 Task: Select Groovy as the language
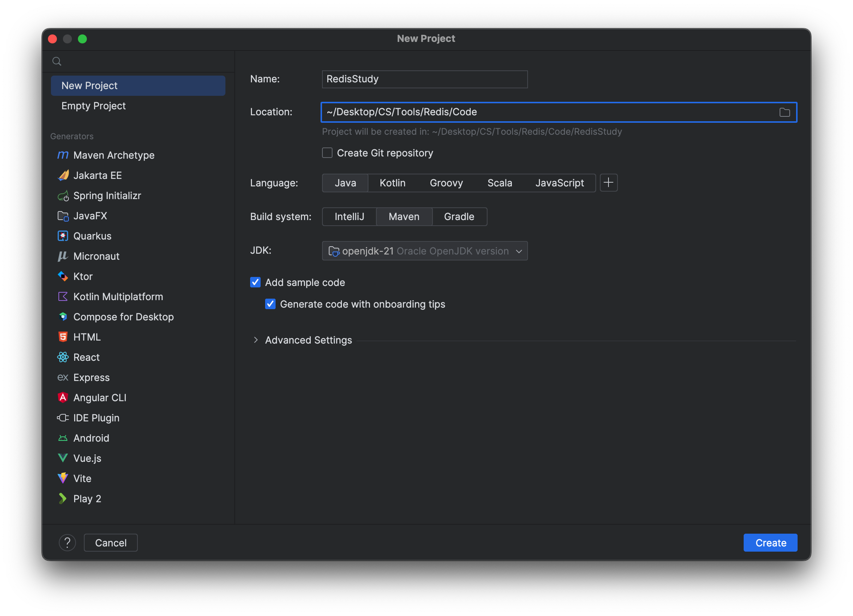pyautogui.click(x=446, y=183)
